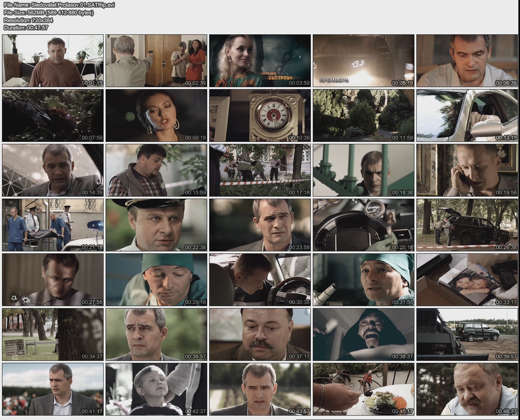
Task: Click the parked SUV on dirt frame 00:39:57
Action: click(467, 334)
